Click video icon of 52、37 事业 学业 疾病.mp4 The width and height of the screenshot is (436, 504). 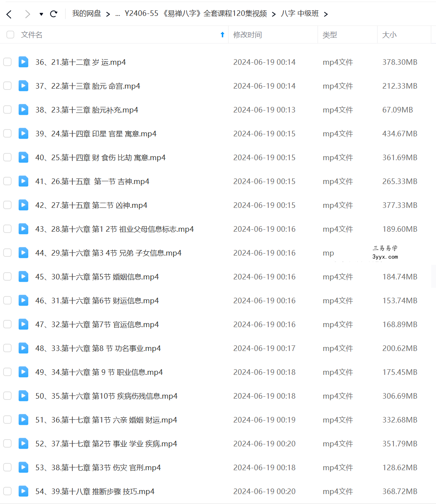point(23,444)
